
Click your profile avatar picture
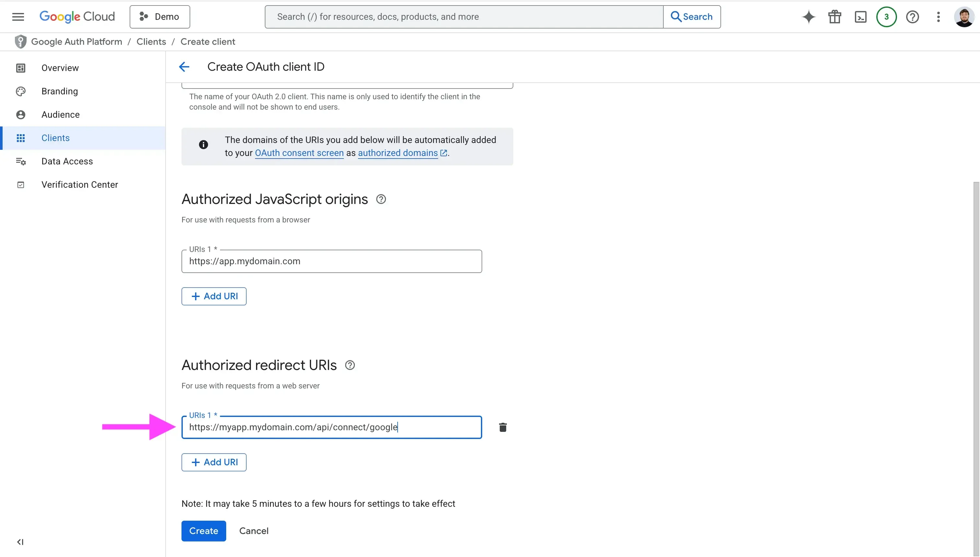(x=964, y=17)
